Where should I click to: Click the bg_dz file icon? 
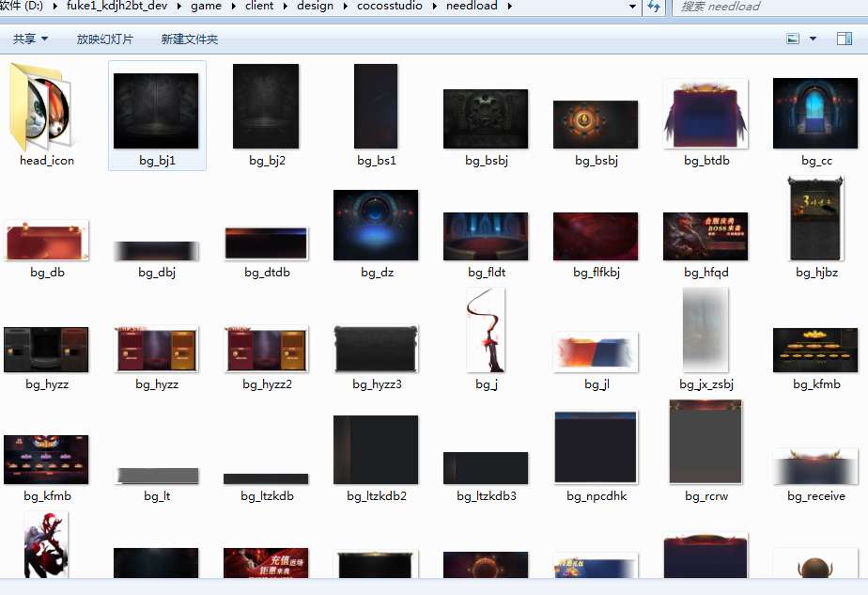[x=376, y=226]
